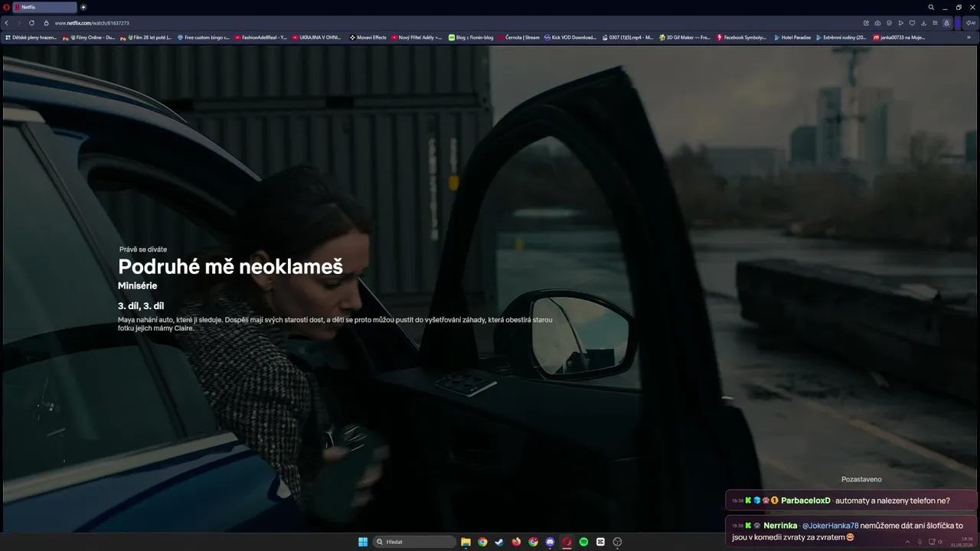Open the '0307 (1)(5).mp4' bookmark
Screen dimensions: 980x551
(628, 37)
